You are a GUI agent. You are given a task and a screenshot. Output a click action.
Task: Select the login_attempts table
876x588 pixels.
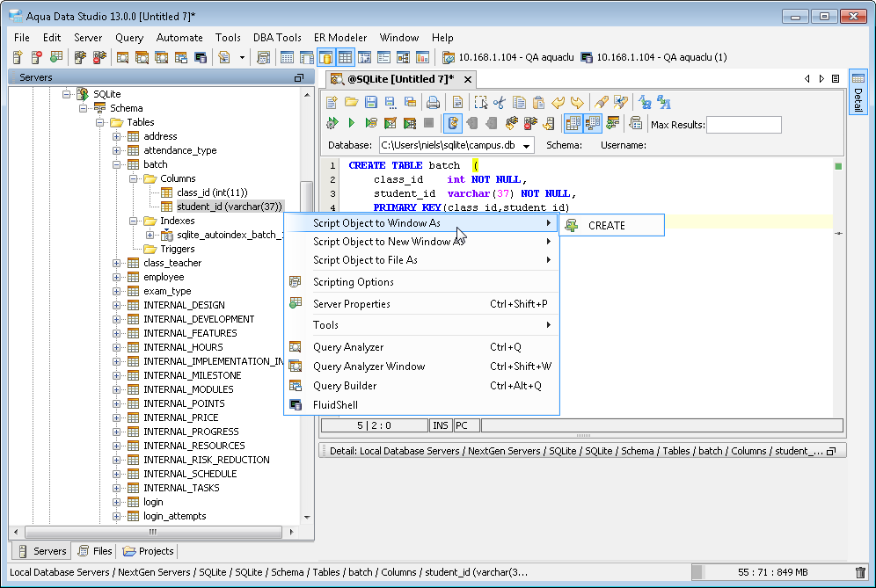click(x=174, y=516)
